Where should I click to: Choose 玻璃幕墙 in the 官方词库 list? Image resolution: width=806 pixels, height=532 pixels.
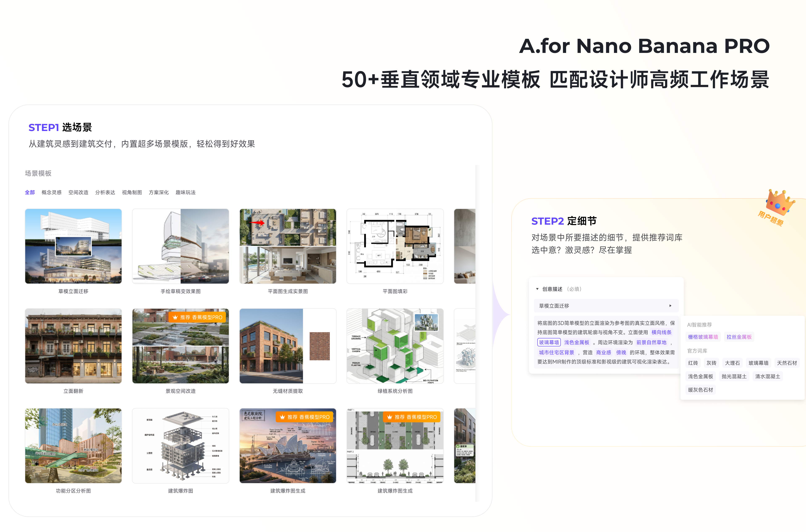pos(759,363)
